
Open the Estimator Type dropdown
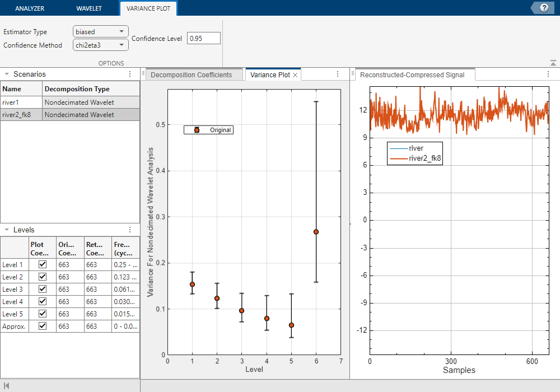point(101,32)
